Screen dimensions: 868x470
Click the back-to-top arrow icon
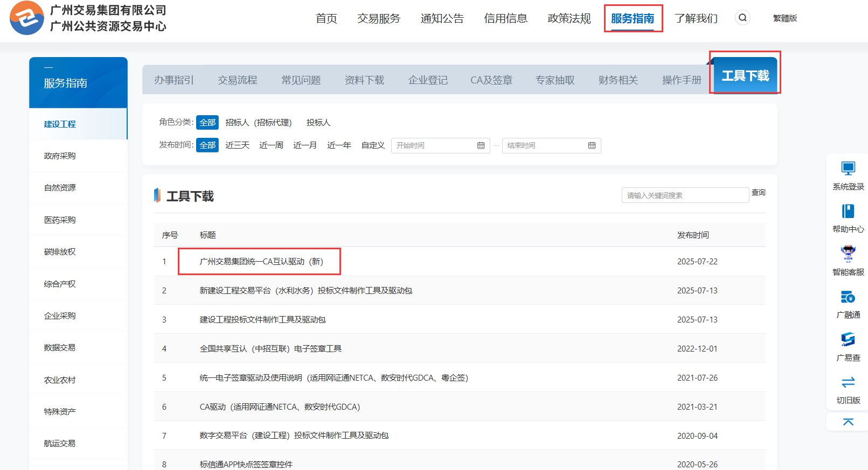(x=848, y=422)
